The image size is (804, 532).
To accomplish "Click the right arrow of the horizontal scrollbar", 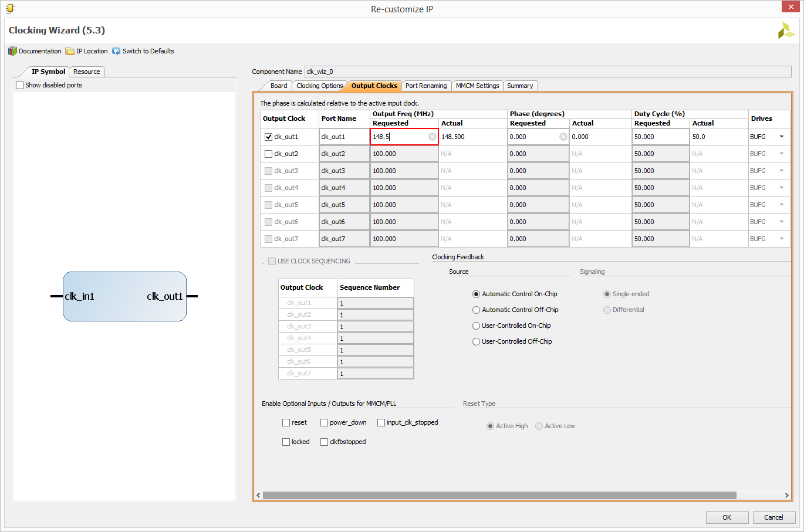I will point(787,496).
